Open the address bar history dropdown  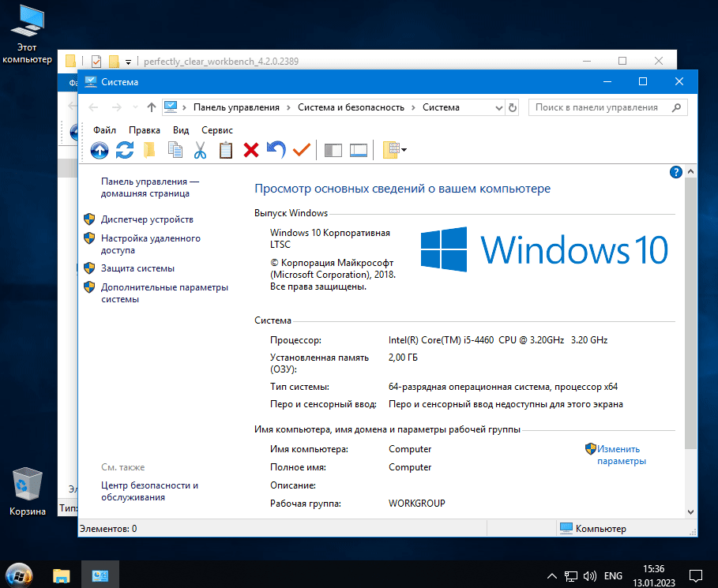pyautogui.click(x=499, y=108)
